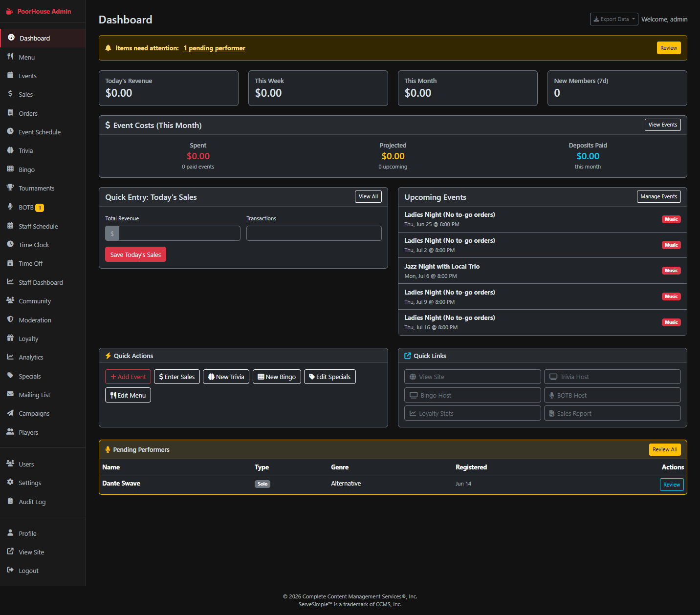Click the Edit Menu quick action
This screenshot has width=700, height=615.
[128, 395]
